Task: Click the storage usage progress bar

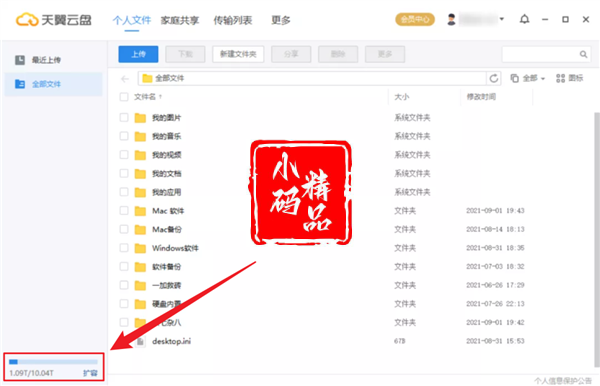Action: point(53,362)
